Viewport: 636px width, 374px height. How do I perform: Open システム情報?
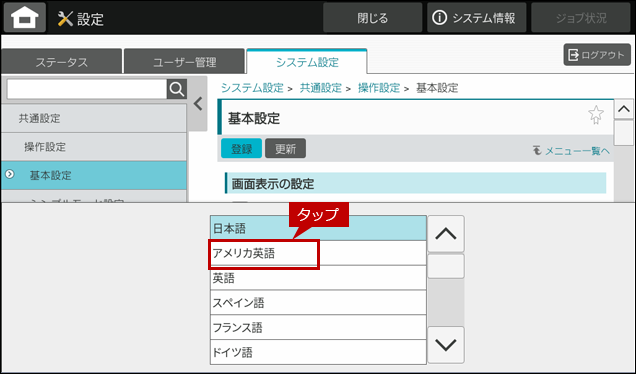[476, 18]
